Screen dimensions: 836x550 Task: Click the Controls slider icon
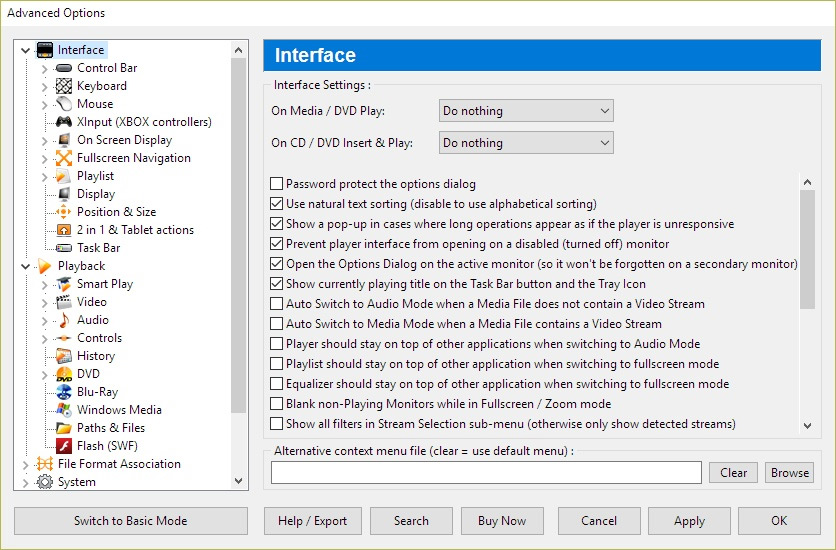(64, 338)
